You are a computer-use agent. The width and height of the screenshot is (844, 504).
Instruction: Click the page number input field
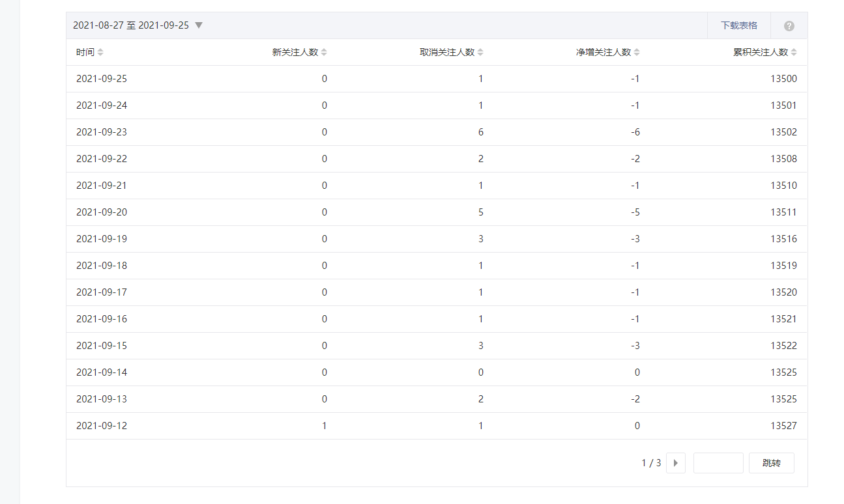click(718, 463)
